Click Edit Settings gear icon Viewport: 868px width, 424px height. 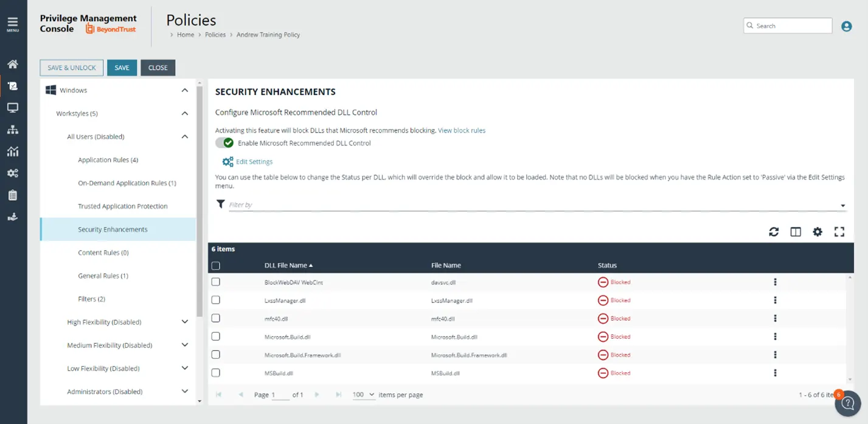(x=227, y=162)
